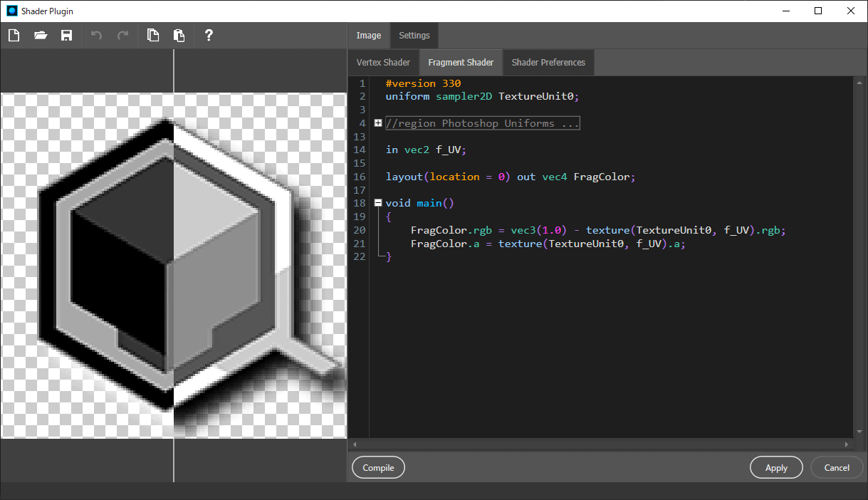This screenshot has width=868, height=500.
Task: Place cursor on '#version 330' line
Action: click(423, 83)
